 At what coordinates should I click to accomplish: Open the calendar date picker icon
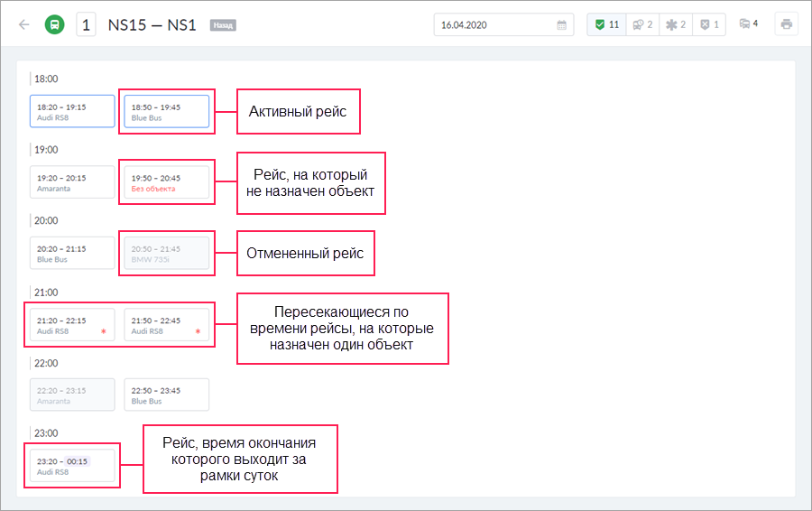click(561, 25)
